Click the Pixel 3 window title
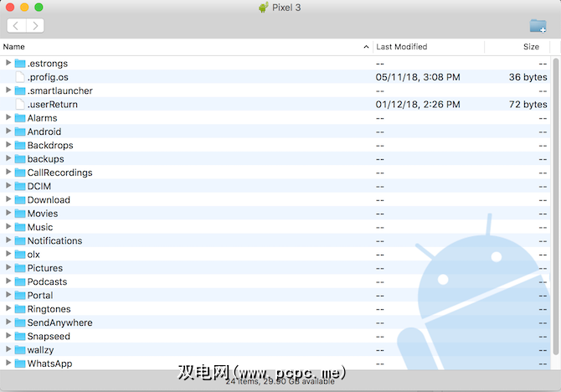Viewport: 561px width, 392px height. [x=286, y=8]
